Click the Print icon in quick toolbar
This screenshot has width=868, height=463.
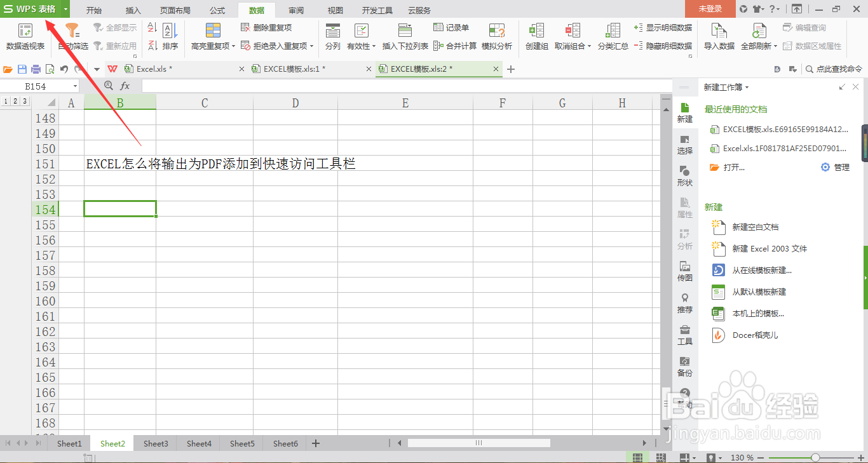click(36, 69)
